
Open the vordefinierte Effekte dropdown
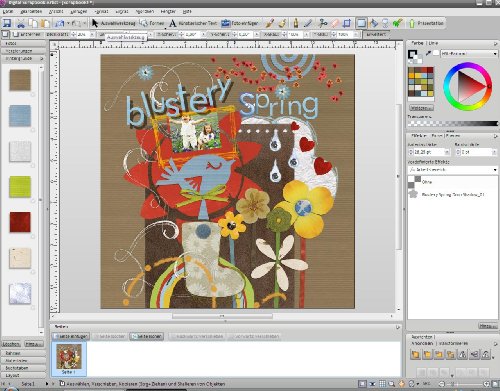point(453,170)
